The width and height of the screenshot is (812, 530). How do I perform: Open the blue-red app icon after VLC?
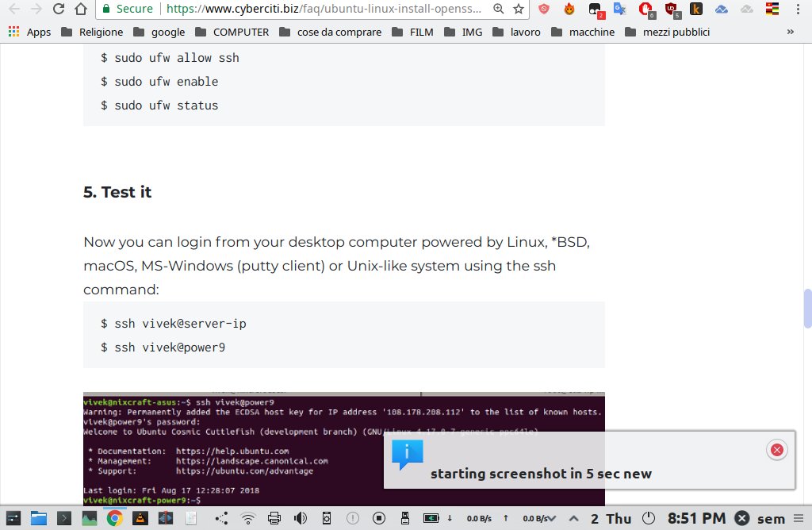click(166, 518)
